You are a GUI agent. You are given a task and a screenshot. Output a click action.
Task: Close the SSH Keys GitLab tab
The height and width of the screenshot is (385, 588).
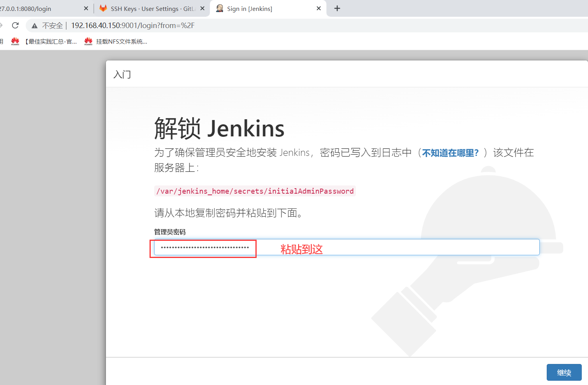coord(202,8)
